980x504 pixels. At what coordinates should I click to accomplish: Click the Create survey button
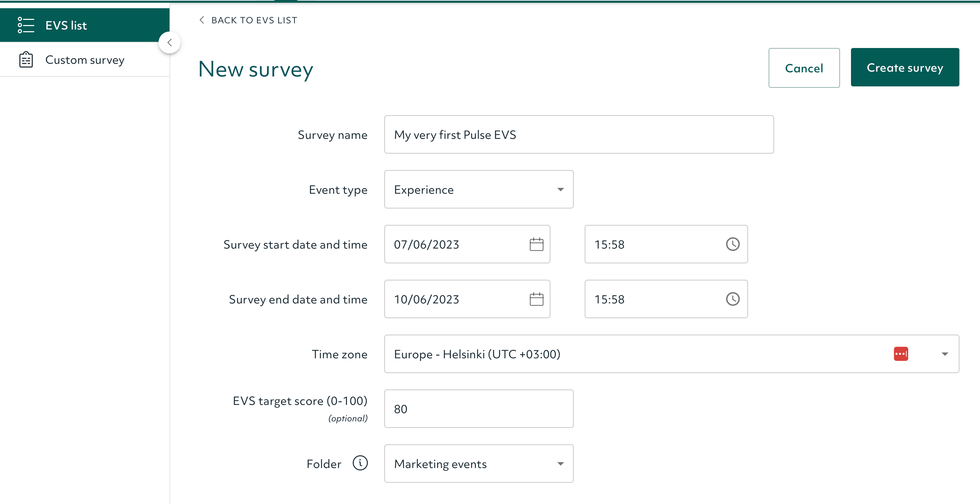tap(905, 67)
